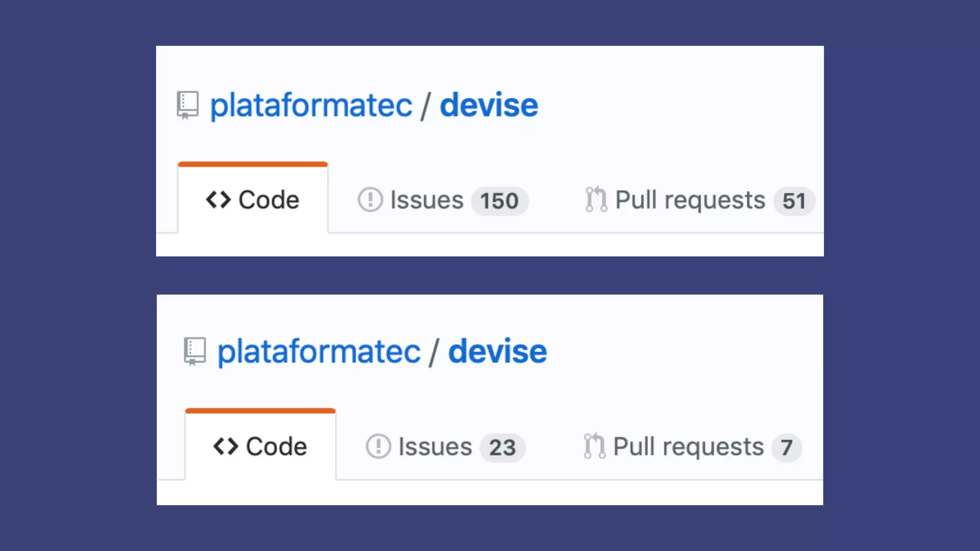This screenshot has width=980, height=551.
Task: Open plataformatec owner link above Issues 150
Action: pos(311,105)
